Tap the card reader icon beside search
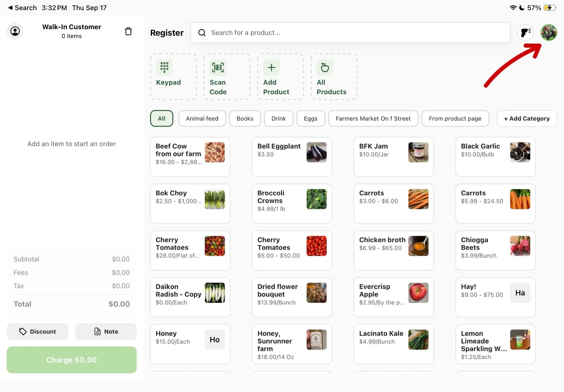The height and width of the screenshot is (392, 564). 525,32
